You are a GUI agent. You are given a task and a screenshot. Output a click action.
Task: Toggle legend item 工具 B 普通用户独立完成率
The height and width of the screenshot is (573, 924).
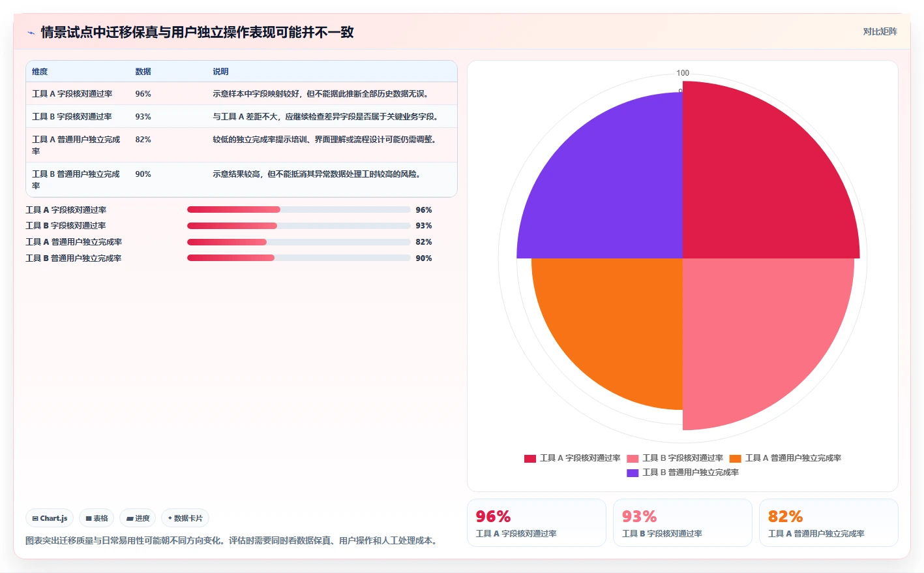683,472
